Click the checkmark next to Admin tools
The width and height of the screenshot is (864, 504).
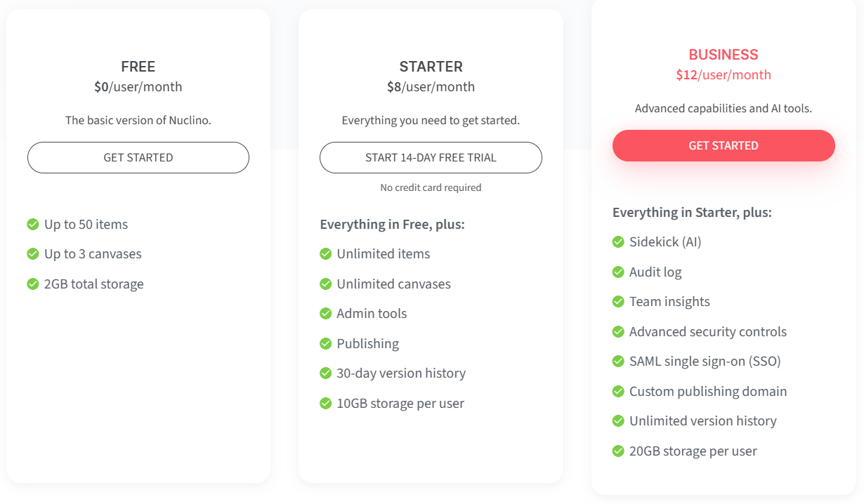pyautogui.click(x=325, y=314)
